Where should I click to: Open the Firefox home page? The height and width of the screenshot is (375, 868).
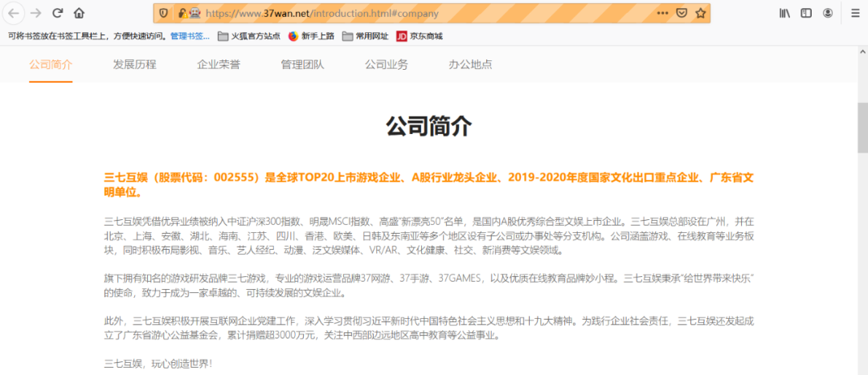pos(79,13)
